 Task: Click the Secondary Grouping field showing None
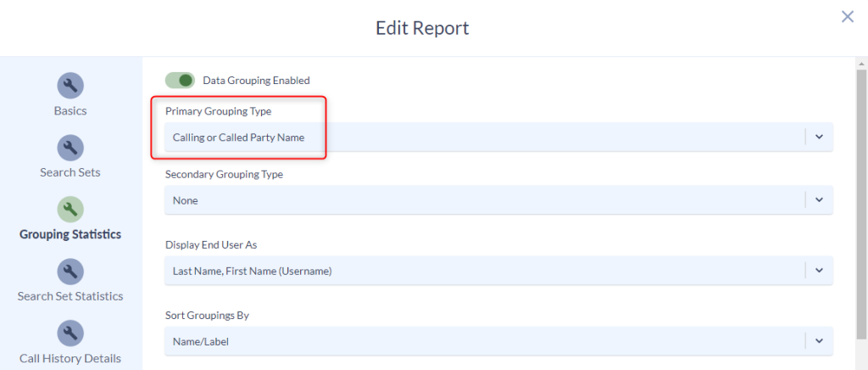click(498, 200)
